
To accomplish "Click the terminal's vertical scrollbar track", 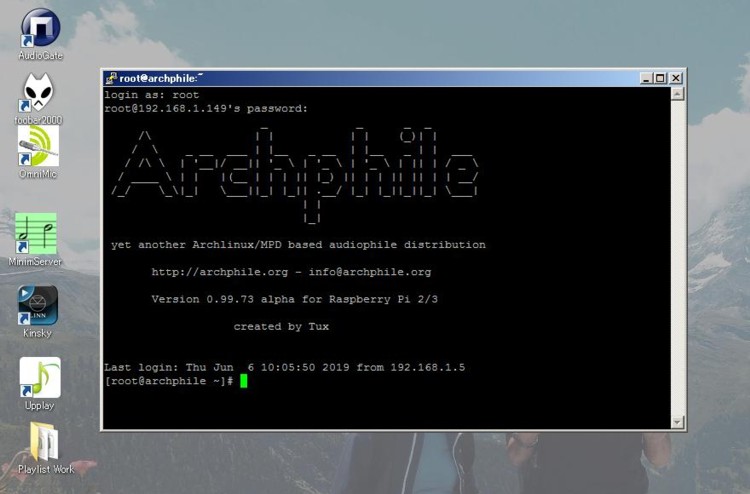I will coord(677,258).
